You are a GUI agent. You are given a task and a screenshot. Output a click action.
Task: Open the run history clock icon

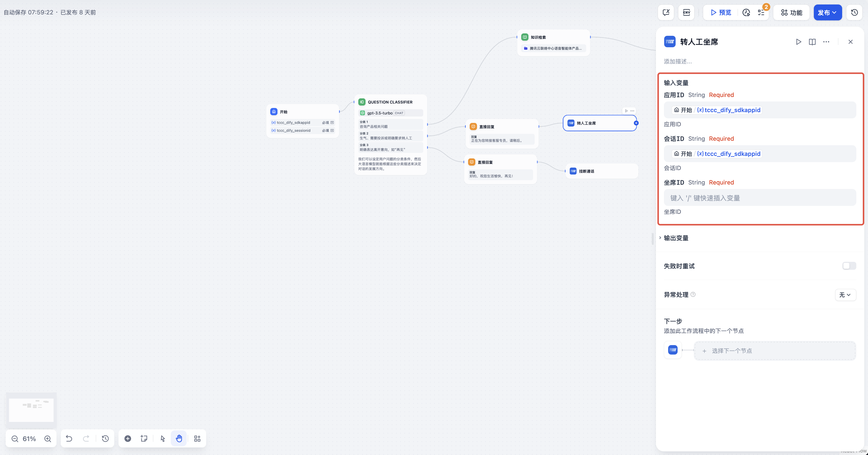pos(746,12)
